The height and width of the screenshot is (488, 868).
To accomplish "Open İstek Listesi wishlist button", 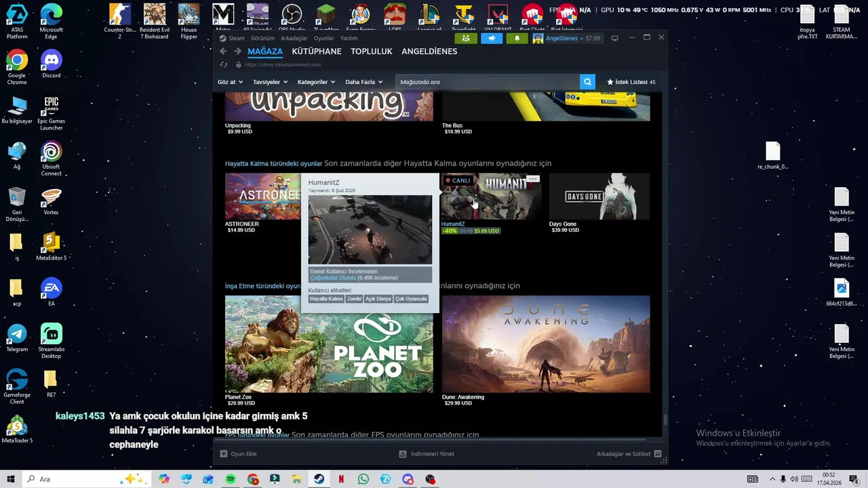I will coord(631,82).
